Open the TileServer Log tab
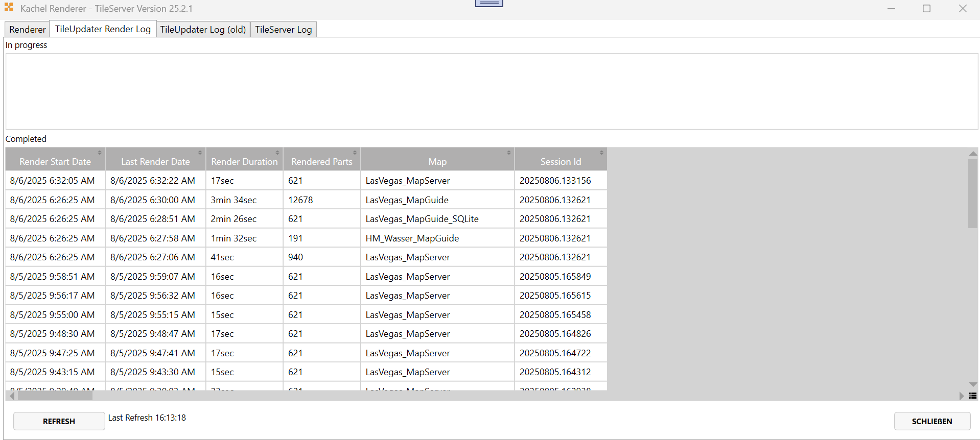The width and height of the screenshot is (980, 440). (x=283, y=30)
